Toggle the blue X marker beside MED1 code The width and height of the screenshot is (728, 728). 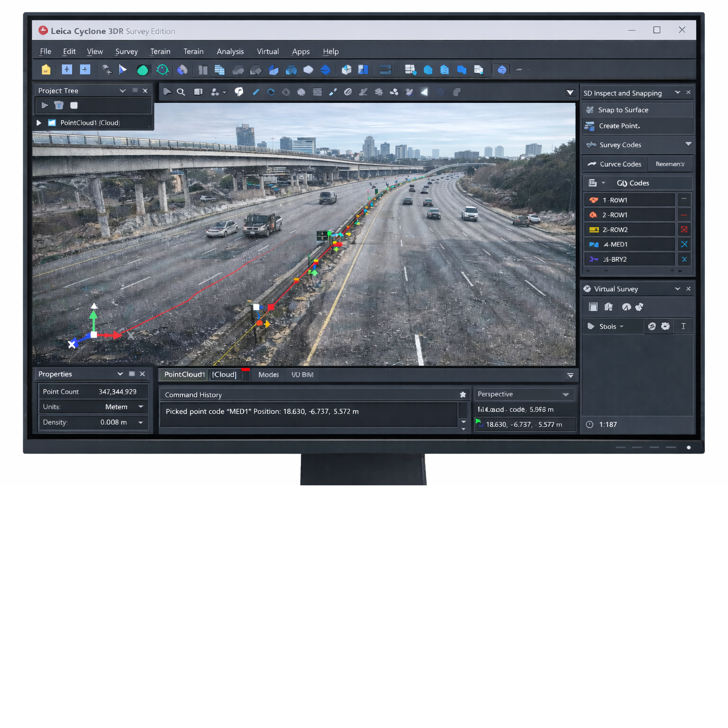point(684,245)
